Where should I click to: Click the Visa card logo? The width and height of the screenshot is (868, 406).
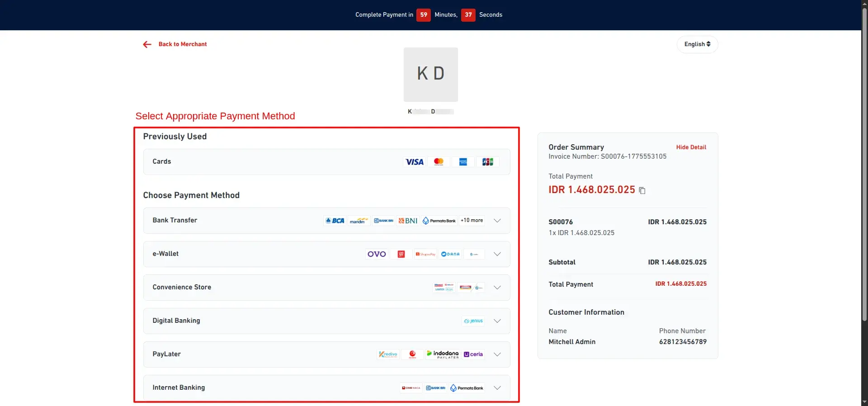(415, 162)
